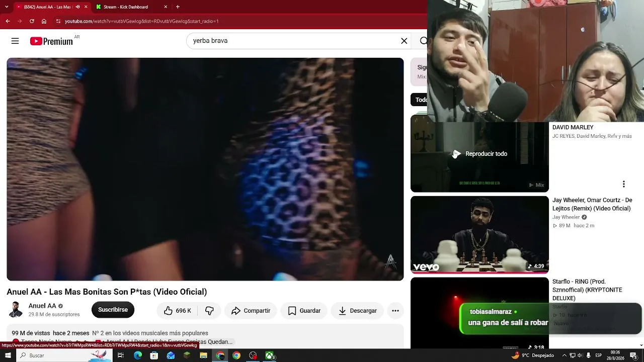Open the taskbar clock and date
This screenshot has width=644, height=362.
coord(615,355)
